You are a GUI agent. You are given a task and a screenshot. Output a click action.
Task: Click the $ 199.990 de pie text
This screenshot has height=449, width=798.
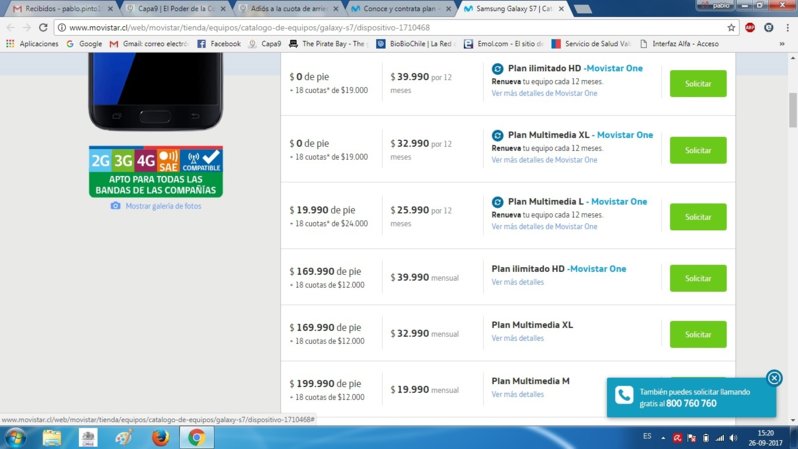coord(325,383)
